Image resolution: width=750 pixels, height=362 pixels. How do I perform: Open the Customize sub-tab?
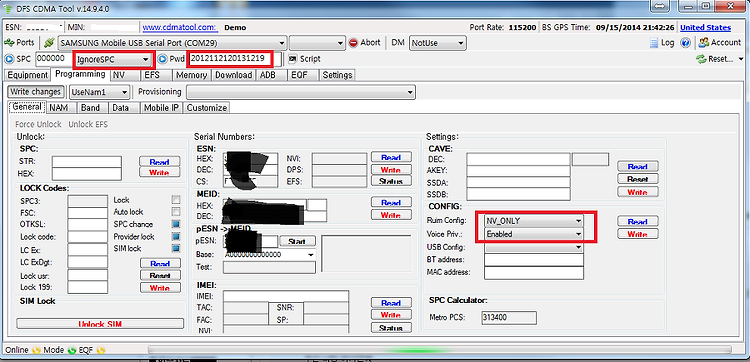207,108
